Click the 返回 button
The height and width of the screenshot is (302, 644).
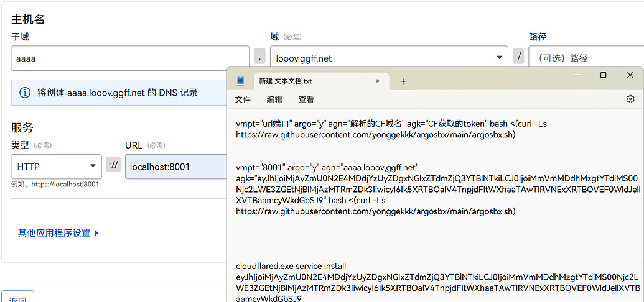(17, 298)
